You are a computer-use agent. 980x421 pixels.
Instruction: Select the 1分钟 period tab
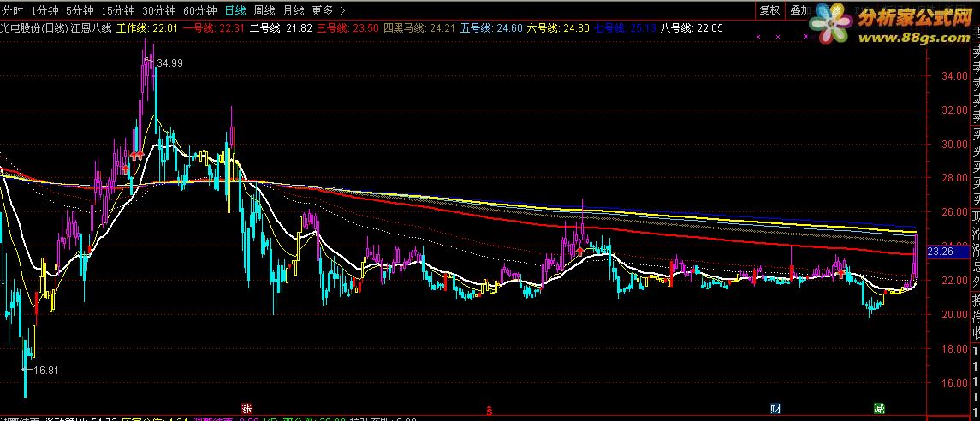pos(45,10)
